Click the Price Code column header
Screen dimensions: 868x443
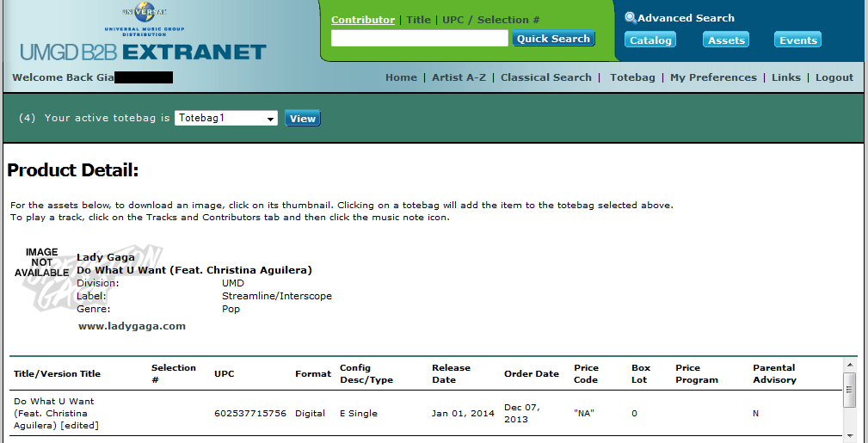coord(586,374)
